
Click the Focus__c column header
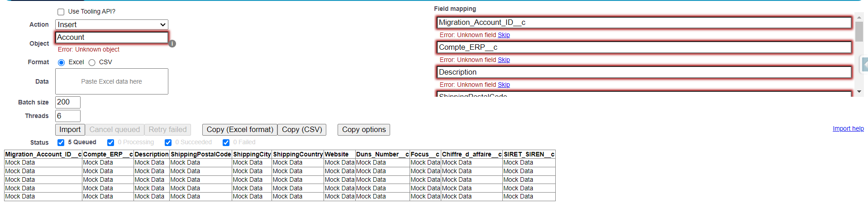425,154
